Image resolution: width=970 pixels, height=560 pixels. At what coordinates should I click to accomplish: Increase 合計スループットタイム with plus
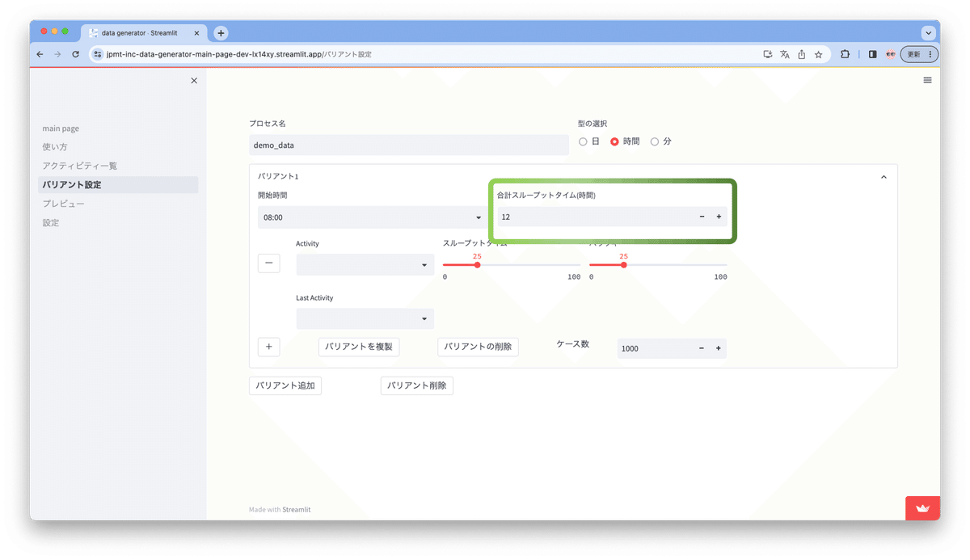(719, 217)
